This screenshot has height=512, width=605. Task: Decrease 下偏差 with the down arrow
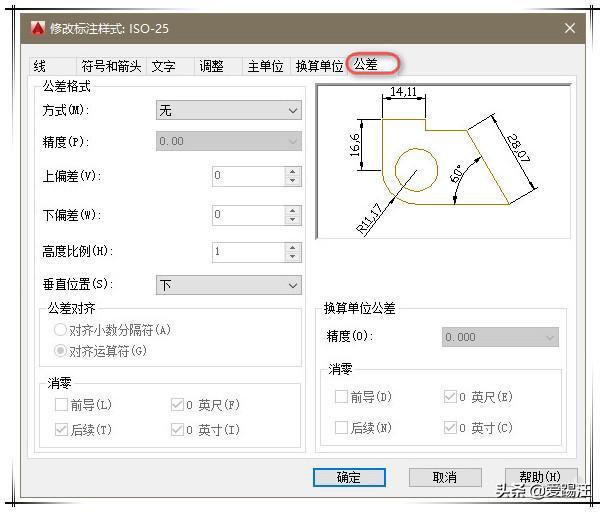coord(293,220)
